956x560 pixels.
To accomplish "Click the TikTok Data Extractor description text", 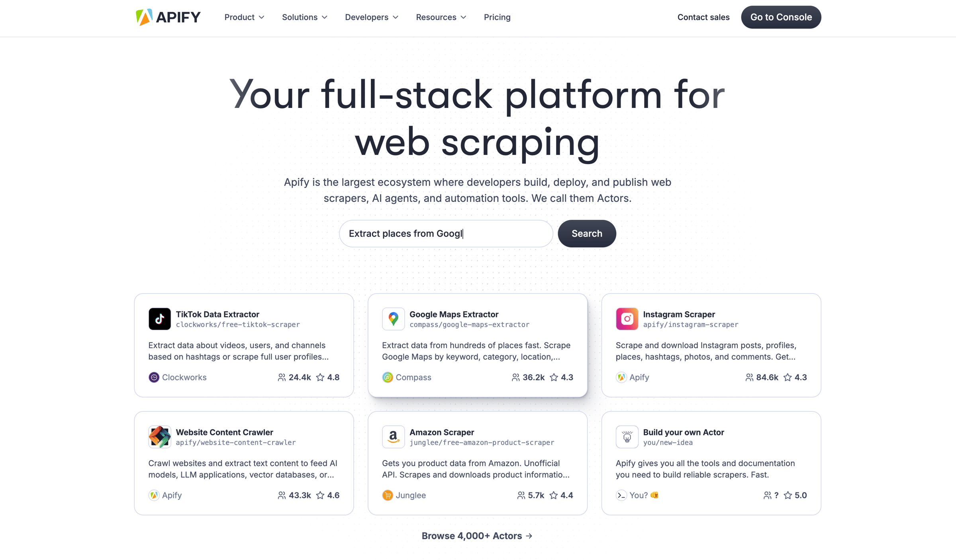I will click(x=238, y=351).
